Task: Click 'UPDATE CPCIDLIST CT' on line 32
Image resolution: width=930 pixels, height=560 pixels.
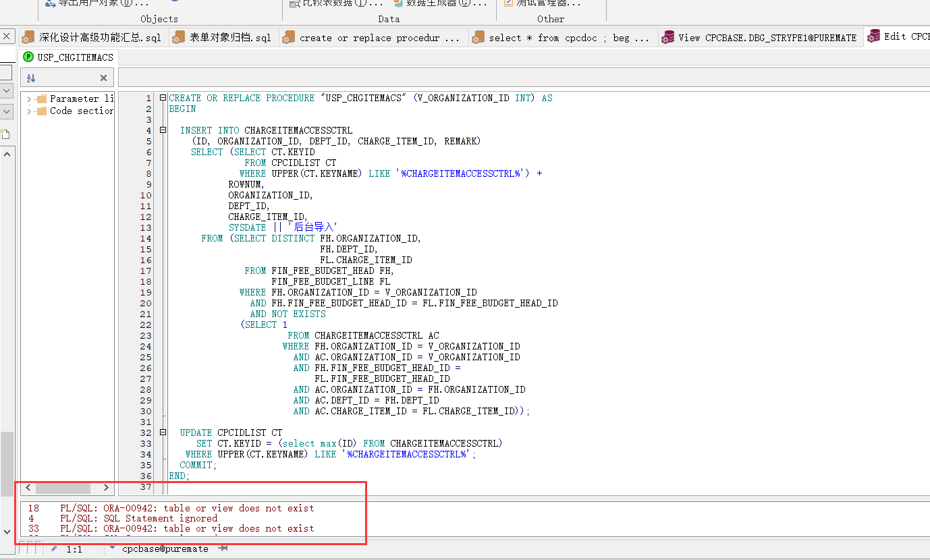Action: coord(231,432)
